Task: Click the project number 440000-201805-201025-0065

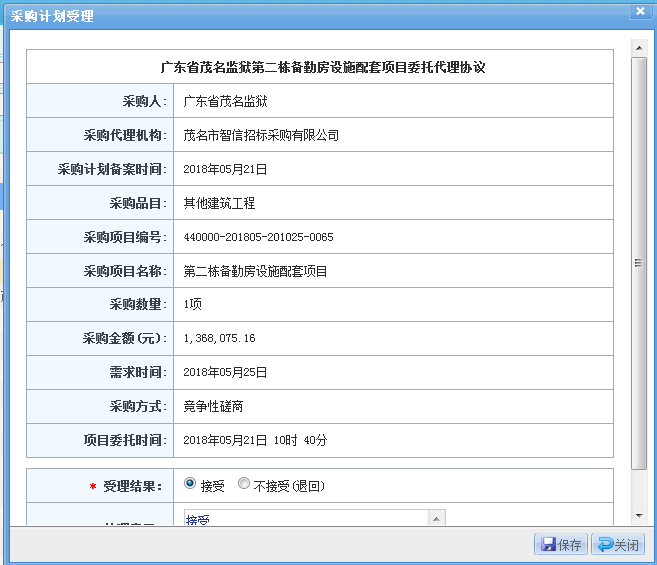Action: [x=258, y=237]
